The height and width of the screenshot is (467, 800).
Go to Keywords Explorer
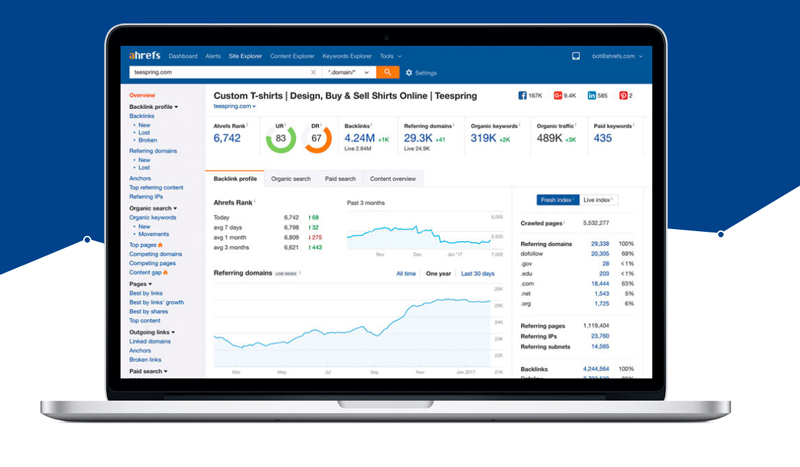(347, 56)
